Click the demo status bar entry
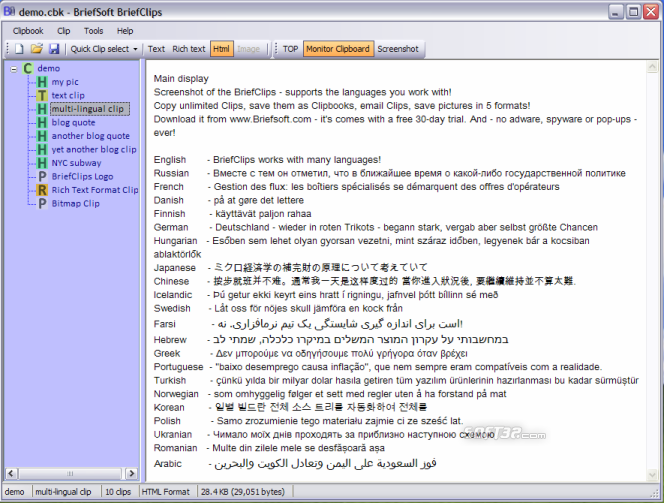 pyautogui.click(x=15, y=492)
